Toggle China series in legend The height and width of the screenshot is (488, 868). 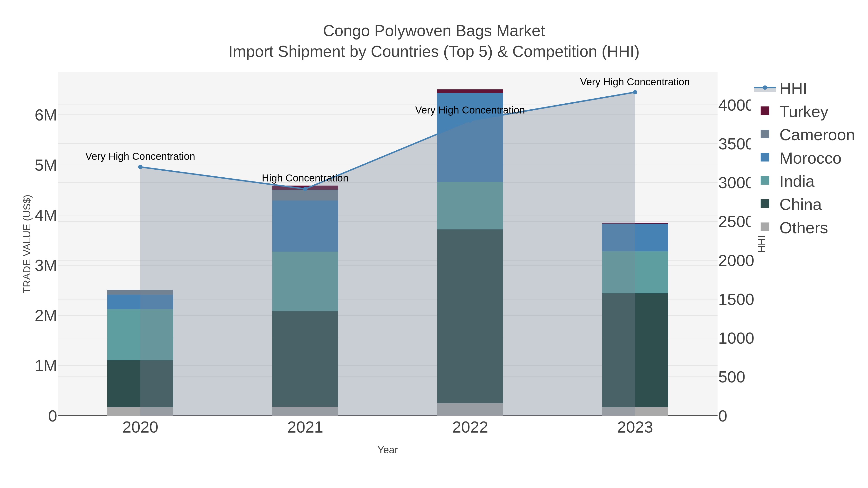pos(791,204)
